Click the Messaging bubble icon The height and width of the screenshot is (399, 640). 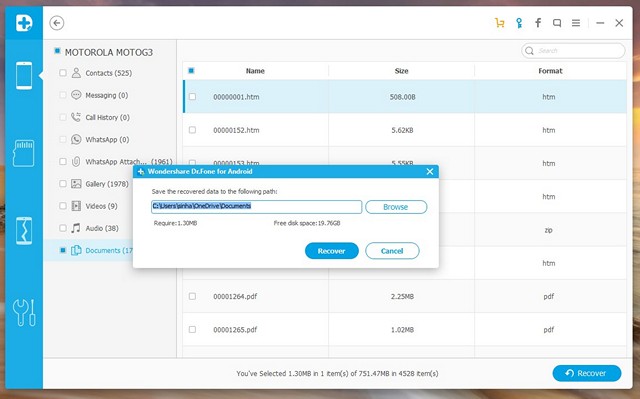click(x=76, y=95)
